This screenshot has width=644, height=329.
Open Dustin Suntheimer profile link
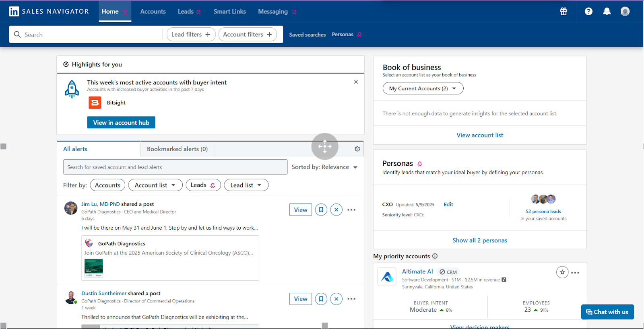coord(104,293)
